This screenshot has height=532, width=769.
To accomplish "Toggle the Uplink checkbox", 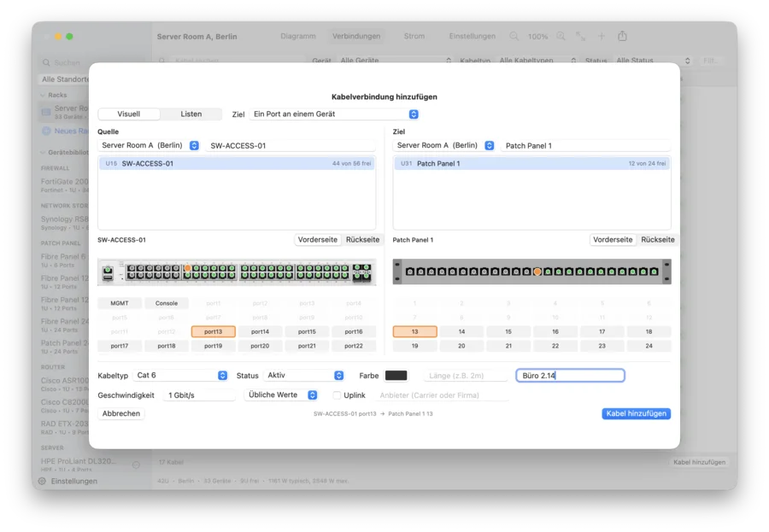I will point(337,395).
